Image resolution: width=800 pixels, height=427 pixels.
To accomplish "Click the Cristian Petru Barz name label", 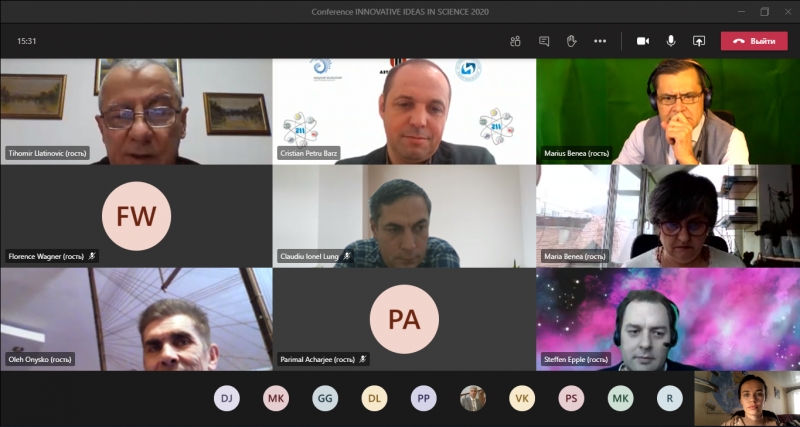I will point(308,153).
